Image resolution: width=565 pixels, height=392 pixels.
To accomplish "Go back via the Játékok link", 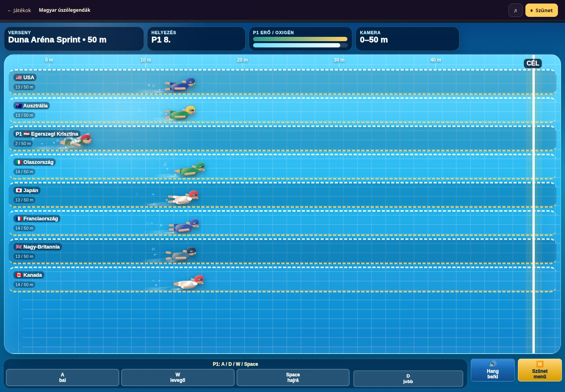I will (19, 11).
